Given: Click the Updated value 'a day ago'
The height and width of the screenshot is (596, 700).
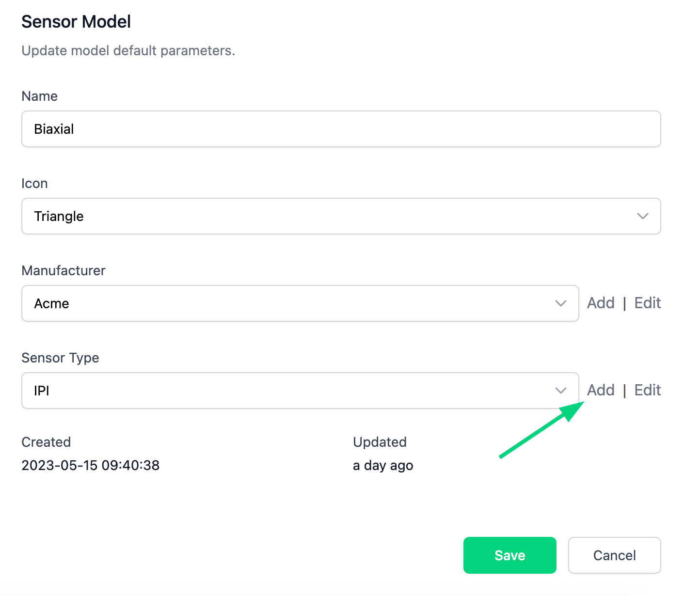Looking at the screenshot, I should (x=383, y=465).
